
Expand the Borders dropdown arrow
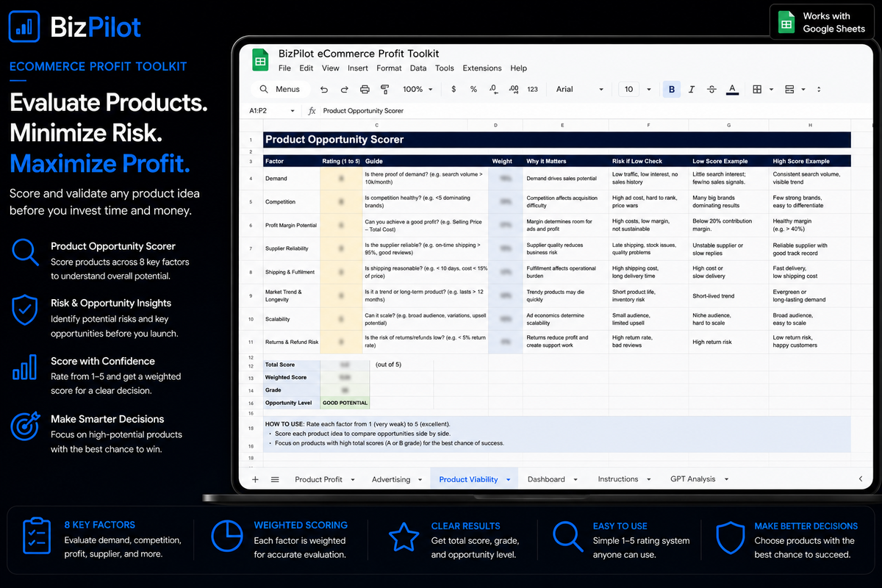(x=771, y=90)
